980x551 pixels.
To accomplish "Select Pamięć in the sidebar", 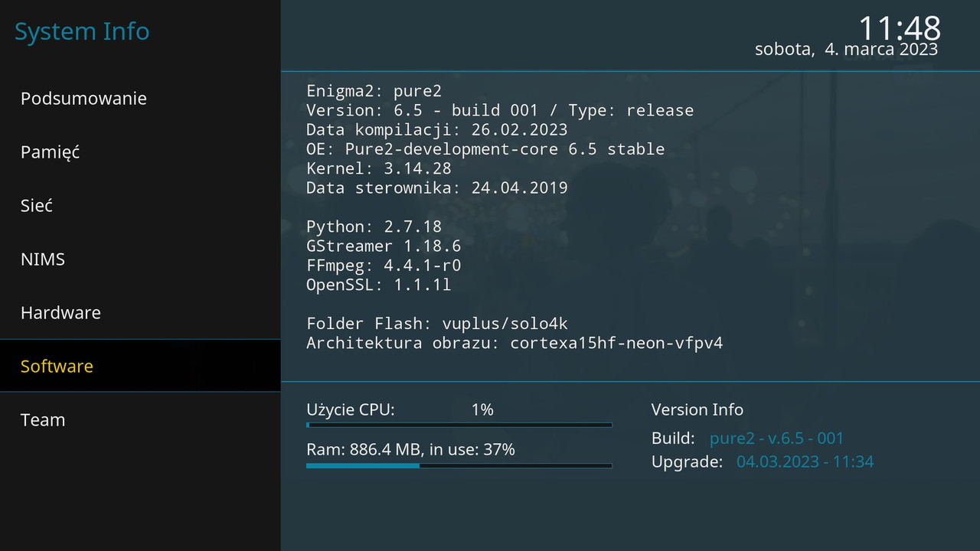I will 140,152.
